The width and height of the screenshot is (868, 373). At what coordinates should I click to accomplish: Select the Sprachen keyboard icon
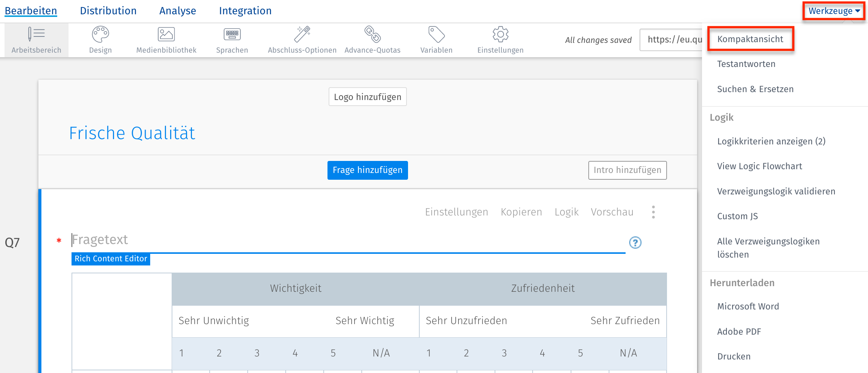[x=232, y=35]
